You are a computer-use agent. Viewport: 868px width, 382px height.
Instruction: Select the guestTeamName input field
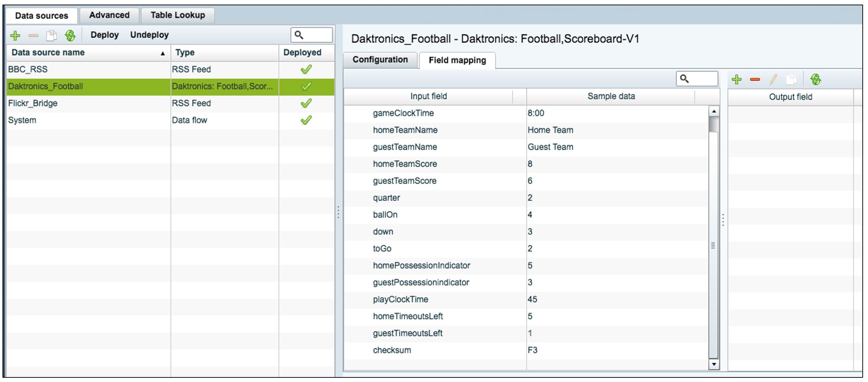(x=405, y=147)
